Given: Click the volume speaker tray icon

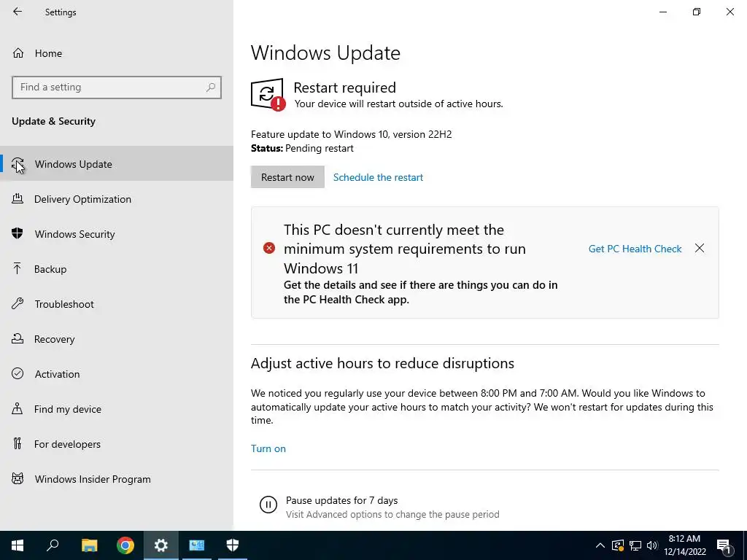Looking at the screenshot, I should tap(651, 545).
